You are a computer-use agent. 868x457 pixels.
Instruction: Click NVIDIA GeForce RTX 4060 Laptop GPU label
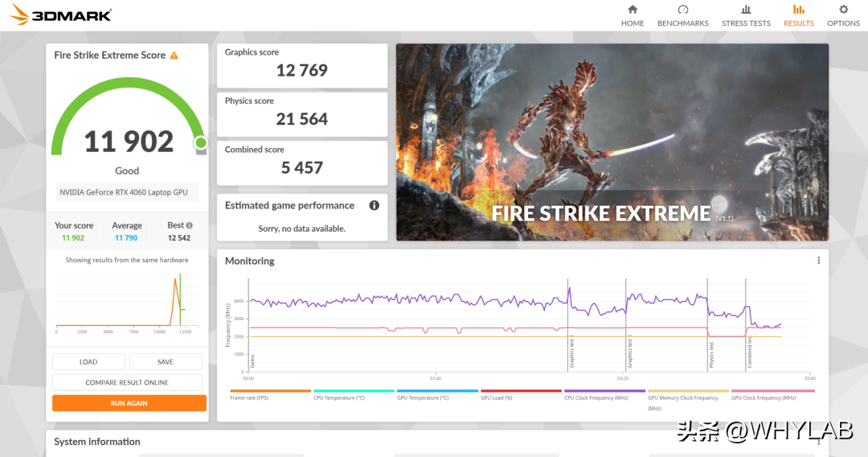click(124, 192)
